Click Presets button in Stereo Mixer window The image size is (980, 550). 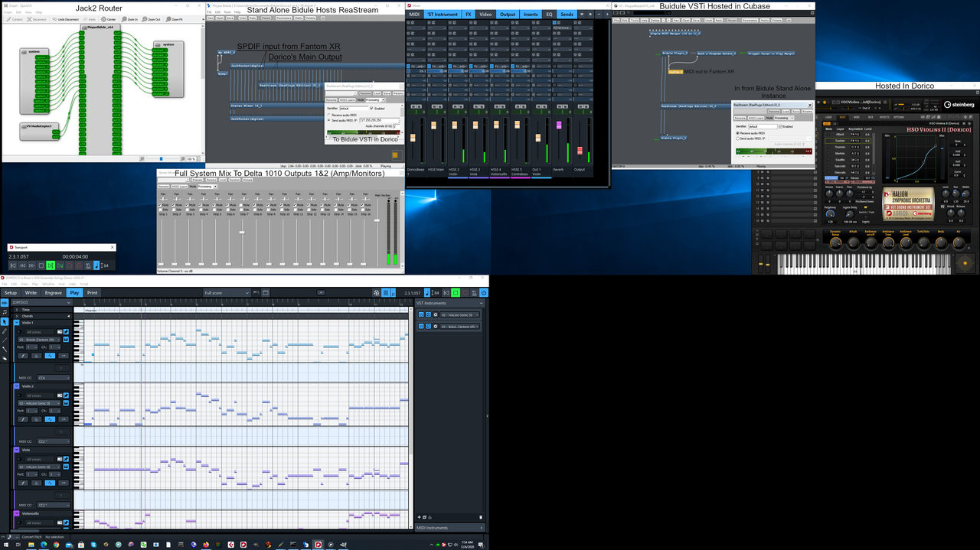(x=198, y=180)
